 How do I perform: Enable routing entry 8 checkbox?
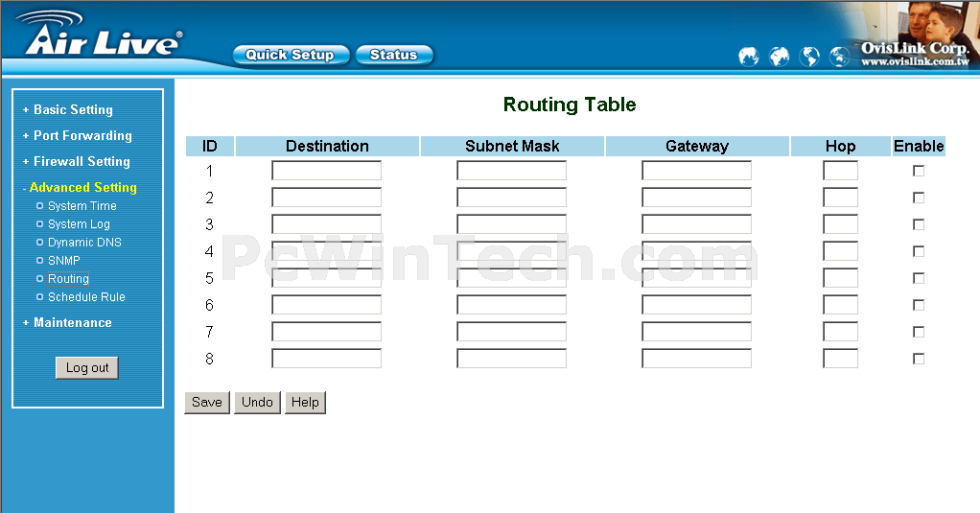click(x=918, y=359)
